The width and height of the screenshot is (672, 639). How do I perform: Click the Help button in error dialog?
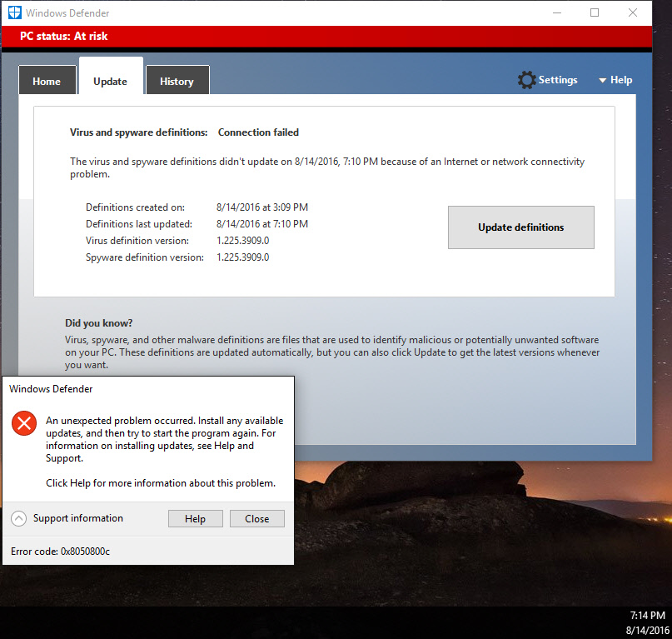[x=196, y=518]
